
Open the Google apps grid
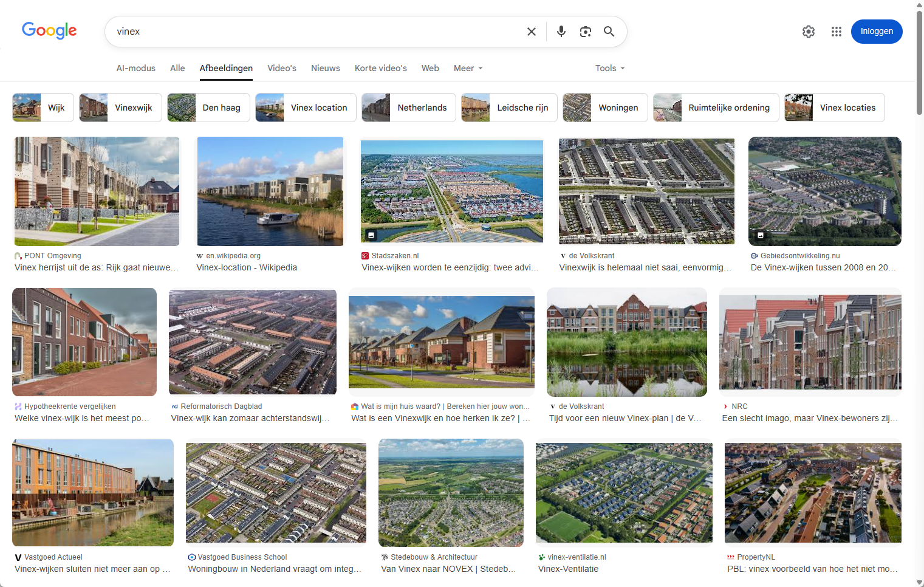click(836, 32)
